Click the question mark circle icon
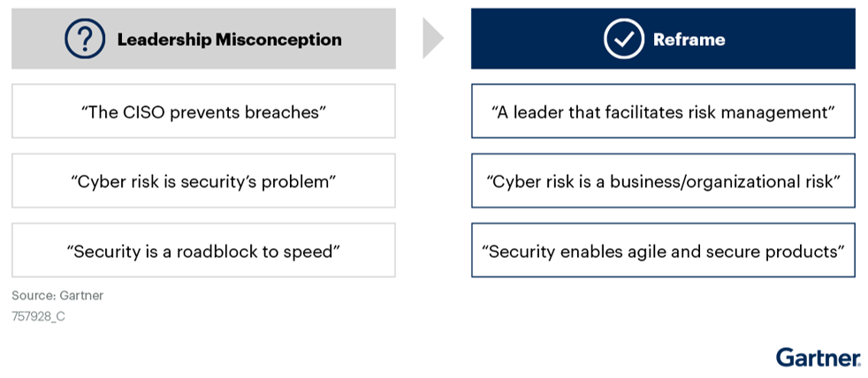The height and width of the screenshot is (378, 868). pyautogui.click(x=85, y=39)
